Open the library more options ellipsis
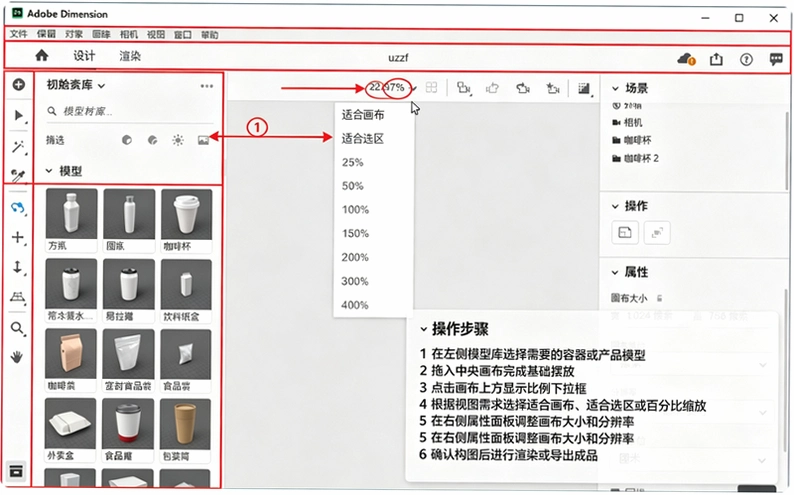 pos(207,86)
